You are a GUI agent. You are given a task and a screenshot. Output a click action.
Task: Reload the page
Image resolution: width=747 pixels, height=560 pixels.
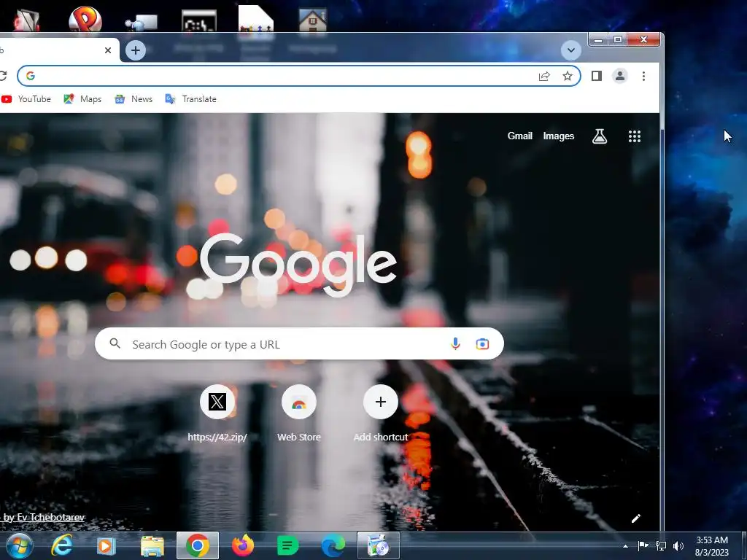[3, 76]
